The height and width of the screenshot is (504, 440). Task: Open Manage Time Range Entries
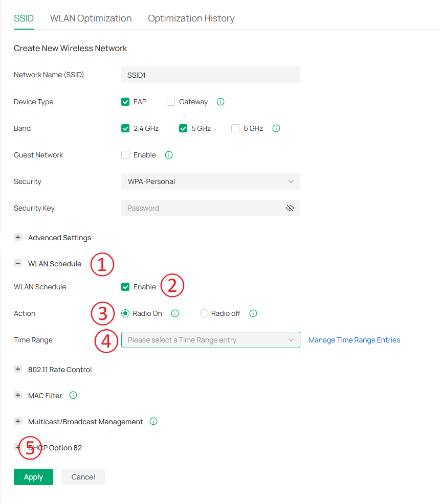pos(354,339)
